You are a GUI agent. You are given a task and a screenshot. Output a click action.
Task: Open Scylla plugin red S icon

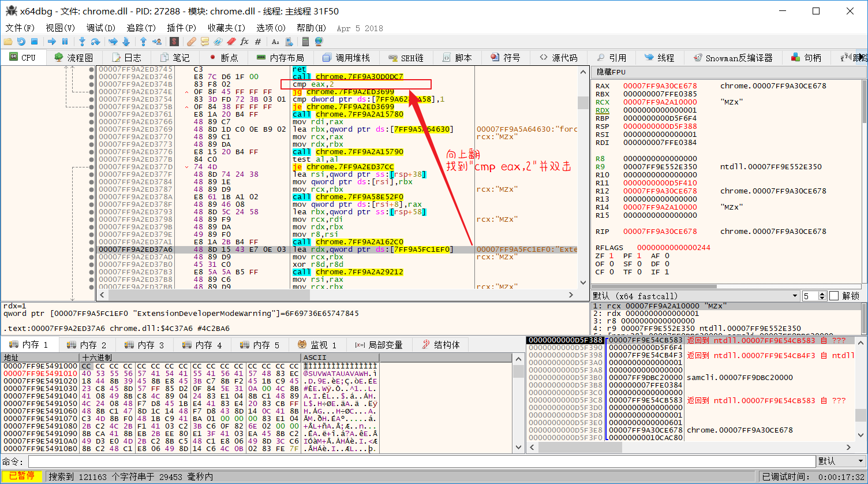coord(174,42)
